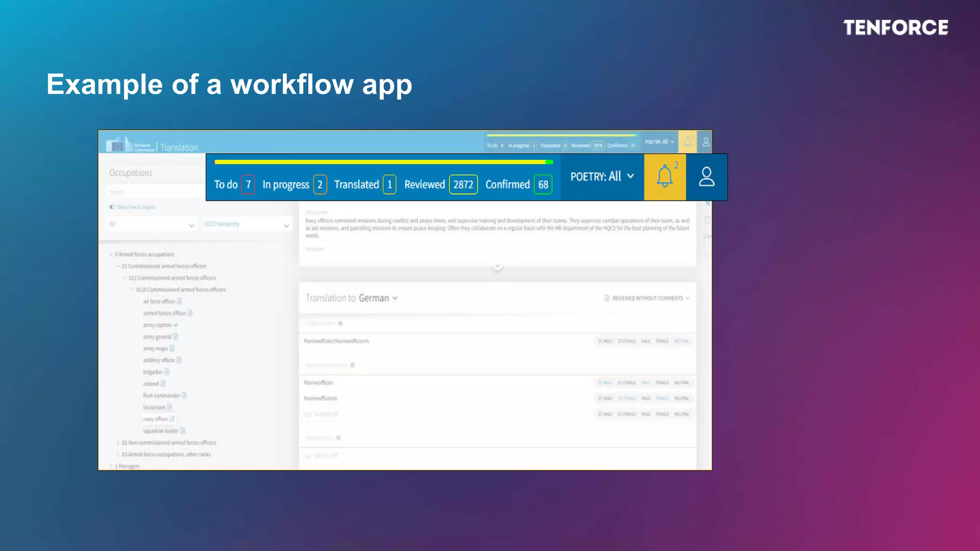This screenshot has height=551, width=980.
Task: Open the notifications bell in enlarged header
Action: pos(664,177)
